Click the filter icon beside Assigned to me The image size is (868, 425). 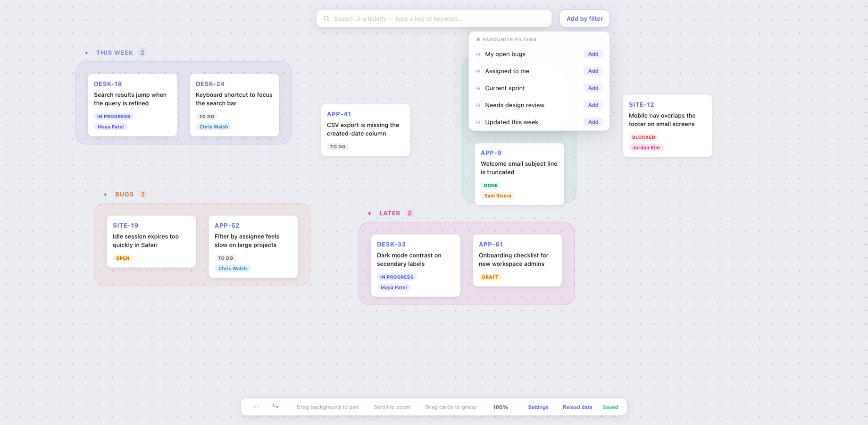coord(478,71)
